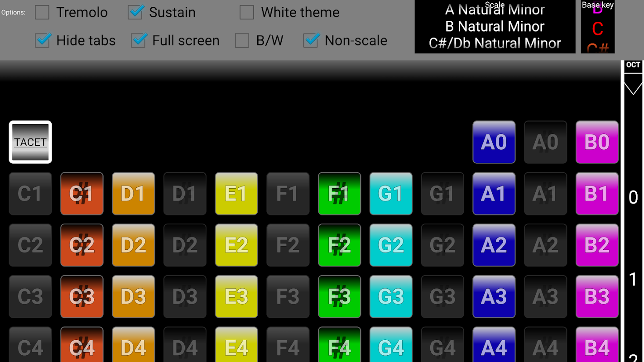644x362 pixels.
Task: Uncheck the Sustain option
Action: pyautogui.click(x=135, y=12)
